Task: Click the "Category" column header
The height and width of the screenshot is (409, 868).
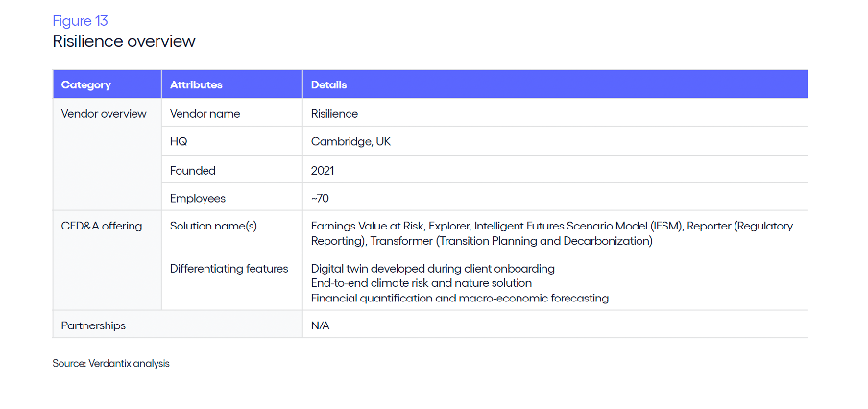Action: [x=86, y=84]
